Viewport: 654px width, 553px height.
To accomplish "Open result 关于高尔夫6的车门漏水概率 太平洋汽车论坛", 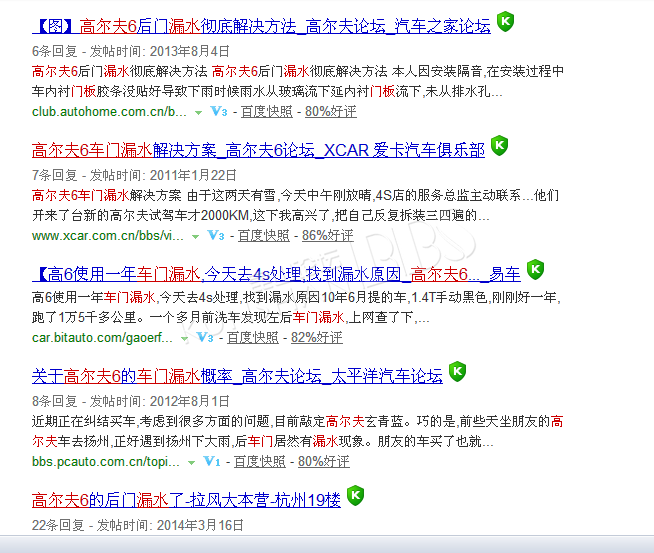I will 237,376.
